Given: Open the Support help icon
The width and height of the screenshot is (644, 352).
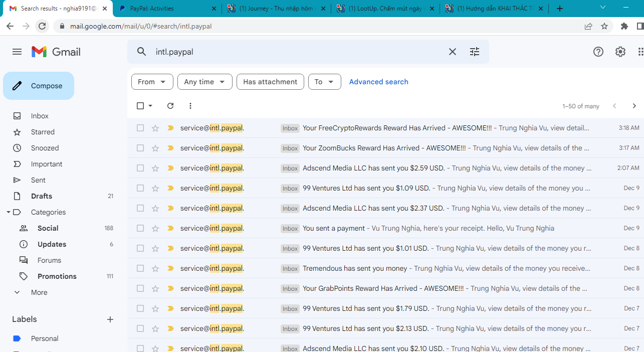Looking at the screenshot, I should click(x=598, y=52).
